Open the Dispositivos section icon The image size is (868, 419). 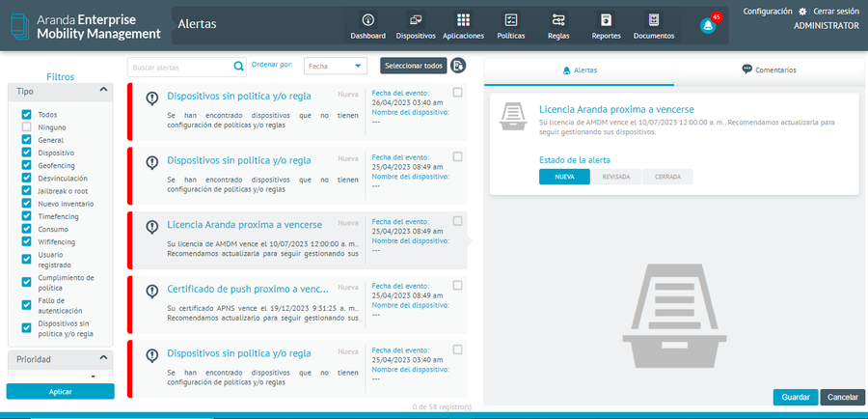tap(416, 20)
